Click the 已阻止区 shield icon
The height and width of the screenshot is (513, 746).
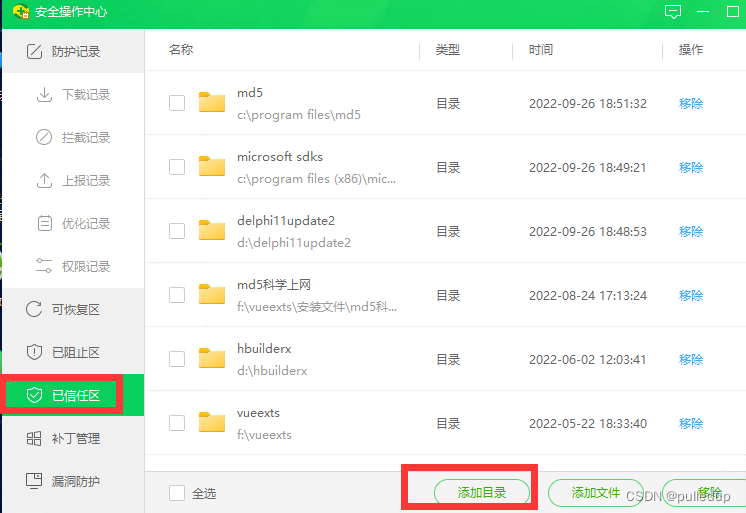[34, 352]
